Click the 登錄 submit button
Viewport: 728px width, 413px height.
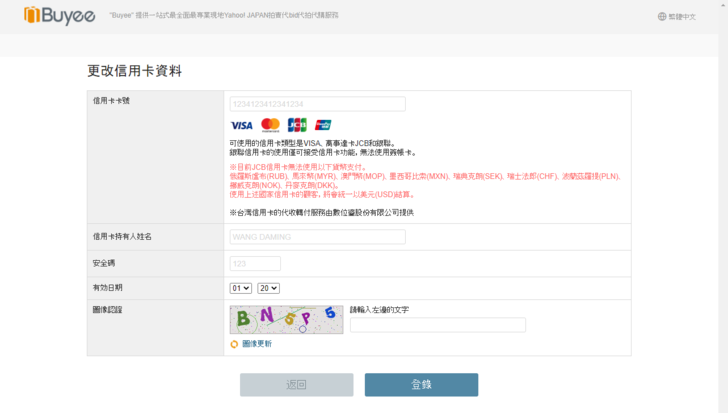tap(421, 385)
